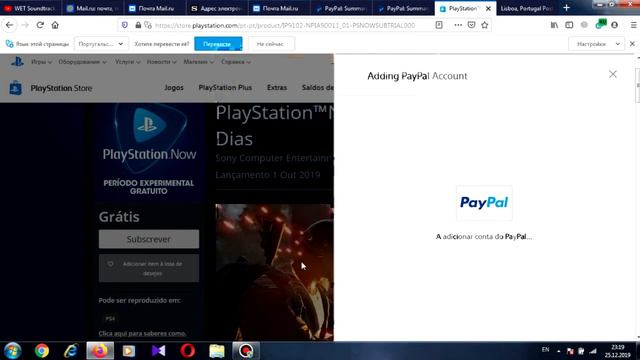Click the tracking protection shield icon
This screenshot has height=360, width=640.
pos(125,25)
